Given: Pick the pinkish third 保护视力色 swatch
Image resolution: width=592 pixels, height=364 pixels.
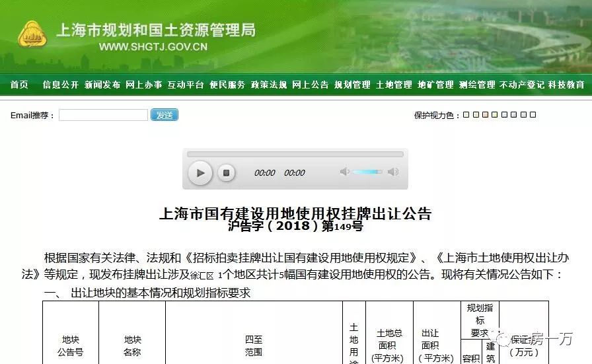Looking at the screenshot, I should pos(485,114).
